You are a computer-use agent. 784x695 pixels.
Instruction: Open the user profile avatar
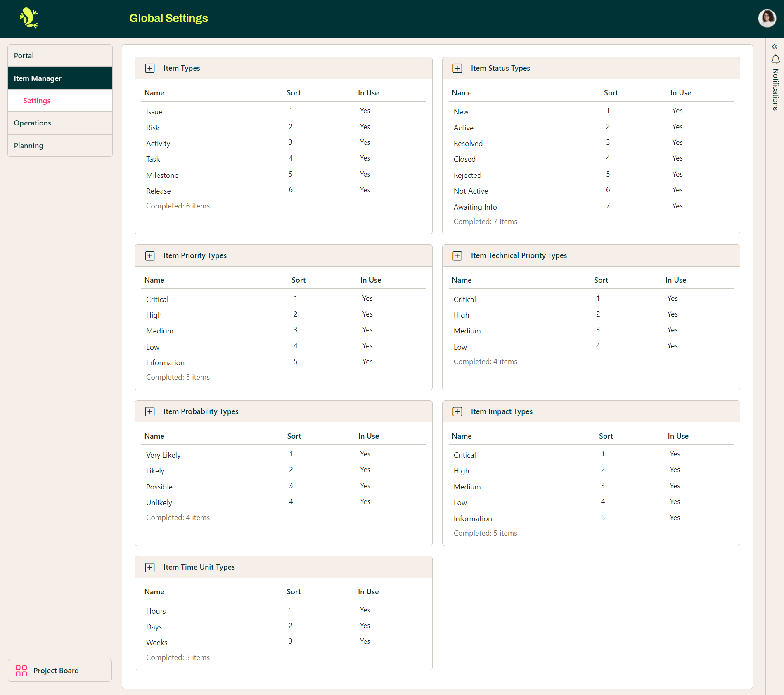767,18
